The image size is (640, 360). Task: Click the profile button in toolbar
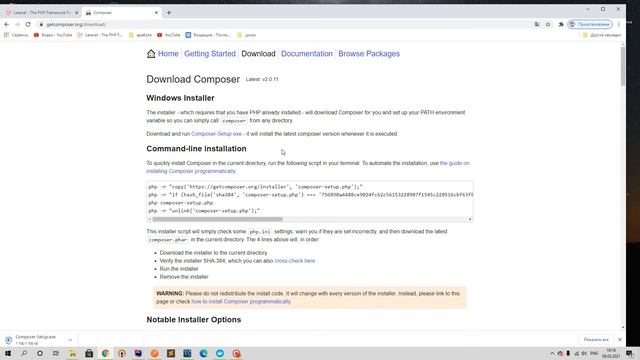pyautogui.click(x=590, y=24)
